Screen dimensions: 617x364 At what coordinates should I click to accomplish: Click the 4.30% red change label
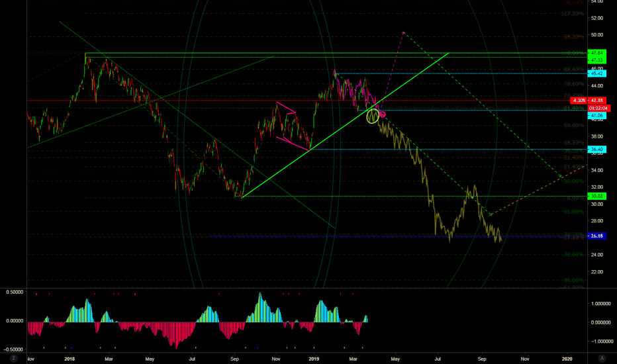(579, 101)
